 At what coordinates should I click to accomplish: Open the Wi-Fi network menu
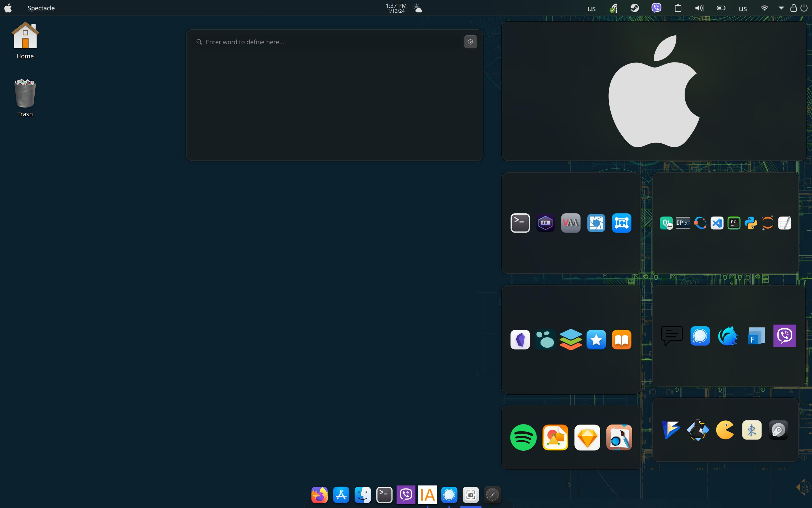click(764, 8)
